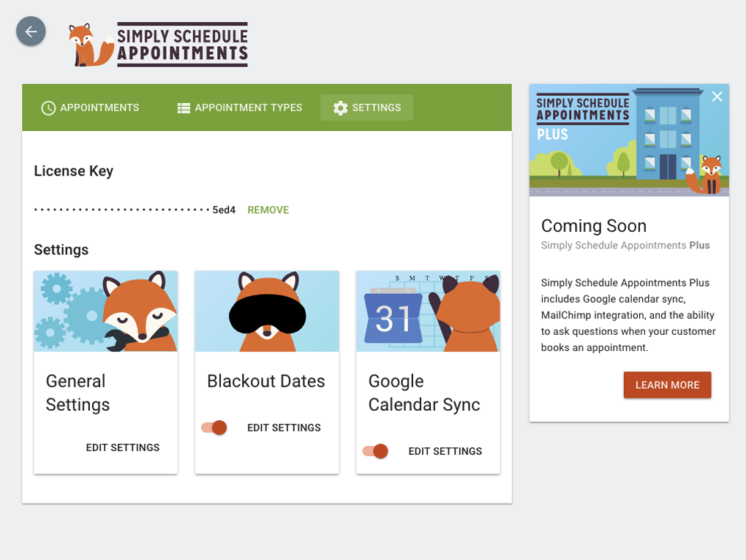
Task: Click the Simply Schedule Appointments Plus subtitle
Action: [x=625, y=246]
